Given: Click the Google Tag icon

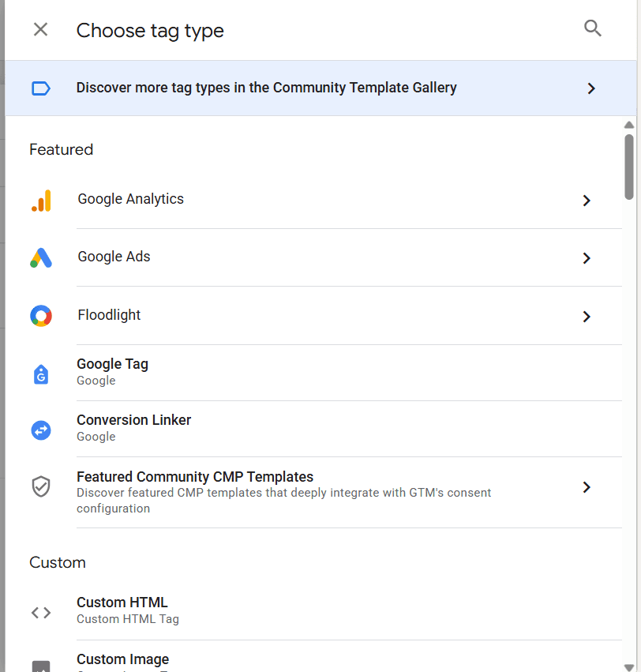Looking at the screenshot, I should tap(41, 374).
